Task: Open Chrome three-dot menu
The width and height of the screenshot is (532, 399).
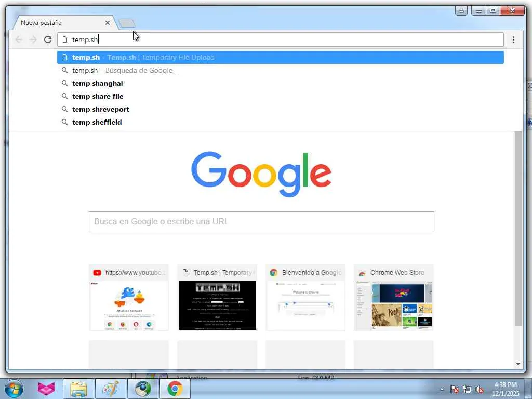Action: click(513, 39)
